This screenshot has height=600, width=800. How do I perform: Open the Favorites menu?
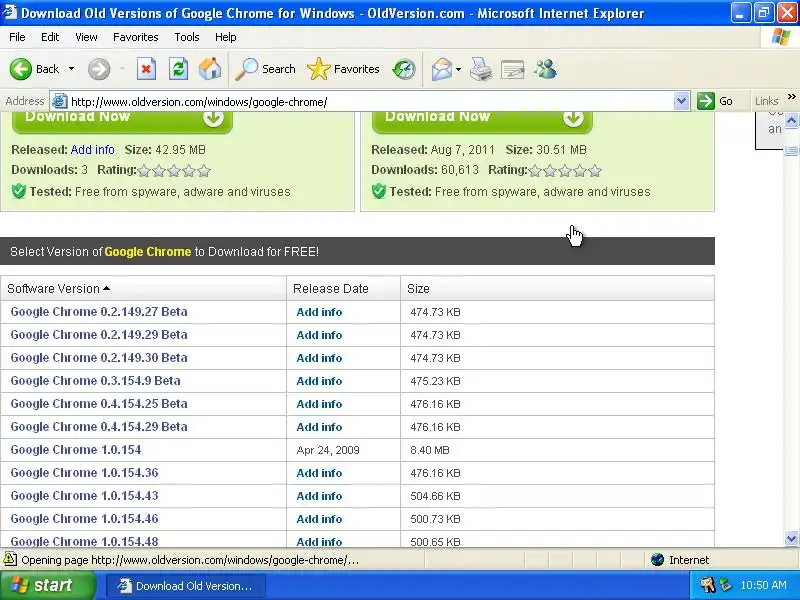click(136, 37)
